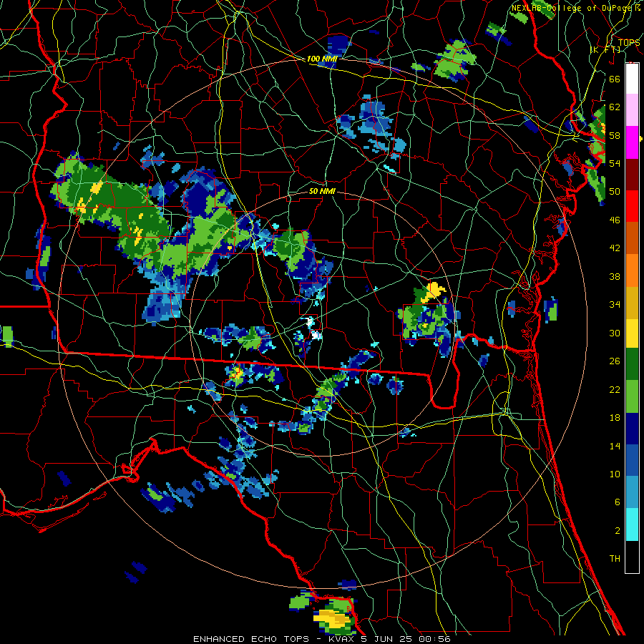The width and height of the screenshot is (644, 644).
Task: Click the "10" legend value
Action: coord(615,474)
